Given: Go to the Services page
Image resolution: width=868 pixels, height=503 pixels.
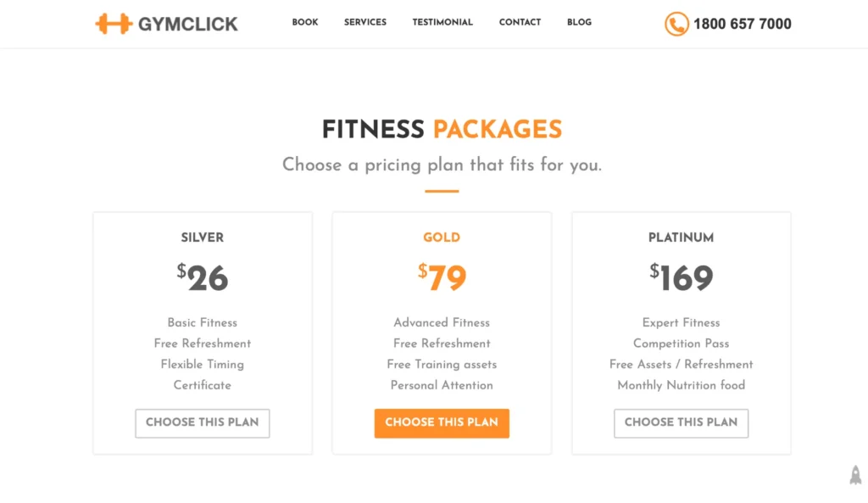Looking at the screenshot, I should [x=365, y=22].
